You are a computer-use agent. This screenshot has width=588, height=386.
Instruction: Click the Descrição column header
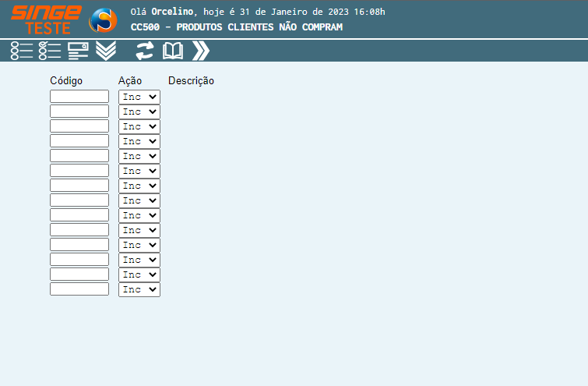click(x=191, y=81)
